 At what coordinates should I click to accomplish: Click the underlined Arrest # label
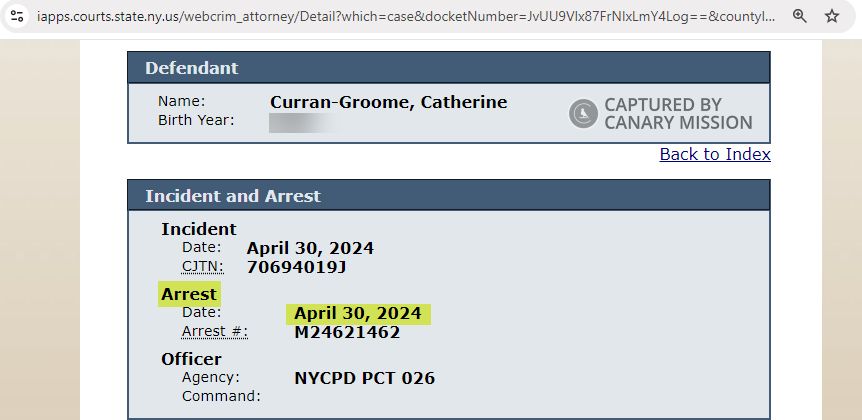(x=214, y=332)
